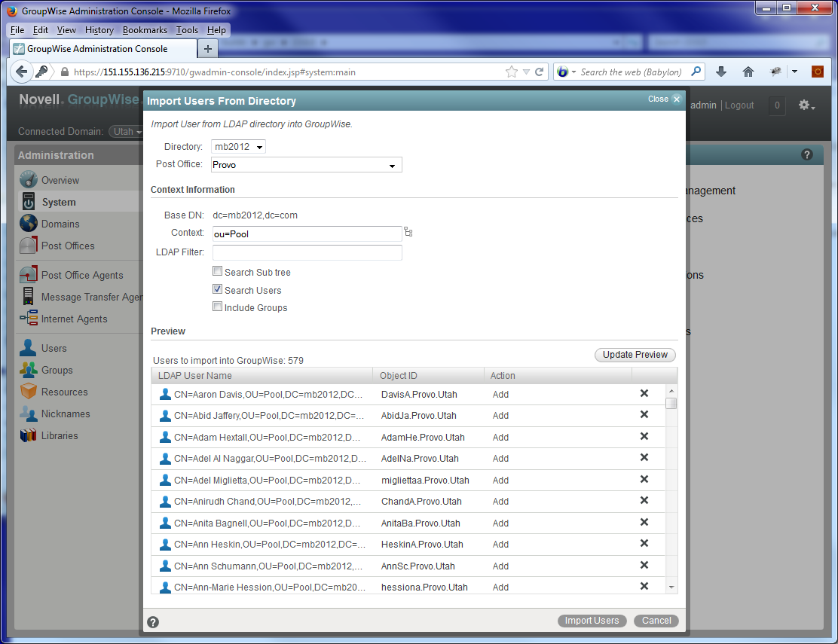Click into the empty LDAP Filter field
The image size is (838, 644).
(x=307, y=252)
